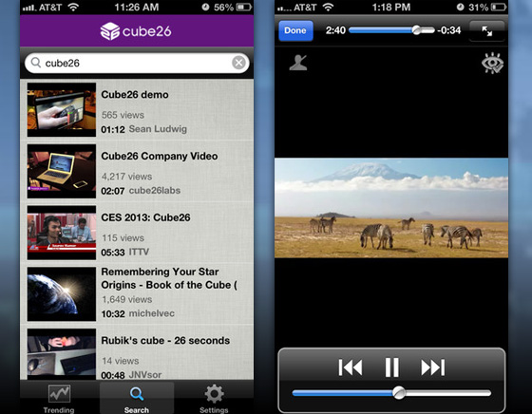Open Cube26 Company Video thumbnail
Screen dimensions: 532x414
click(62, 171)
